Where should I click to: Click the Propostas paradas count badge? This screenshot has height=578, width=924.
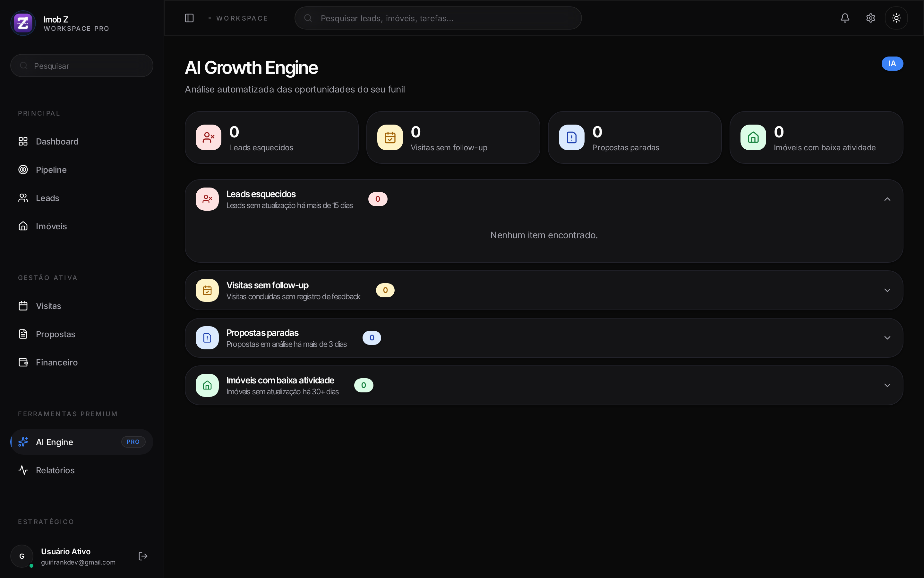click(372, 338)
